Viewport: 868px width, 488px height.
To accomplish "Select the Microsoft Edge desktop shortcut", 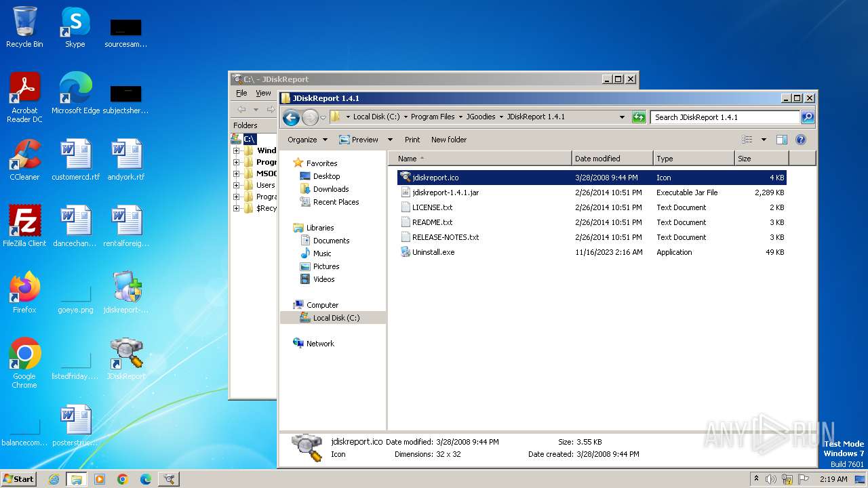I will [75, 94].
